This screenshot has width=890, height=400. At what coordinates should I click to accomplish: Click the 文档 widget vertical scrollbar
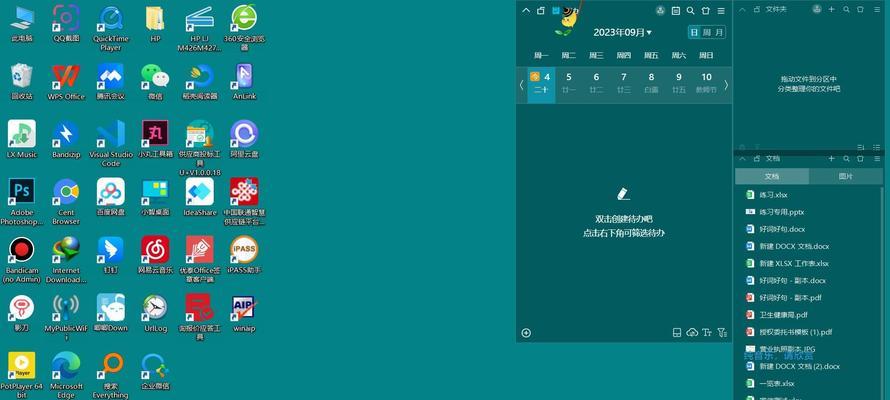click(x=883, y=292)
